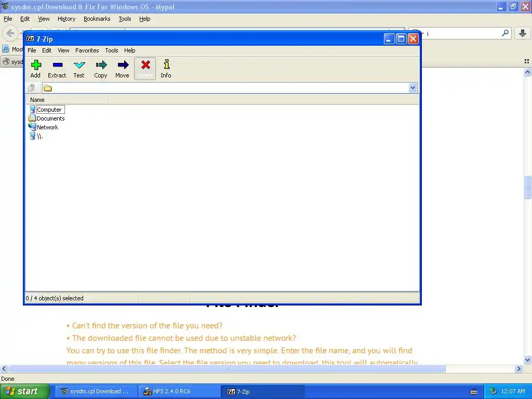Click the Windows start button

24,391
